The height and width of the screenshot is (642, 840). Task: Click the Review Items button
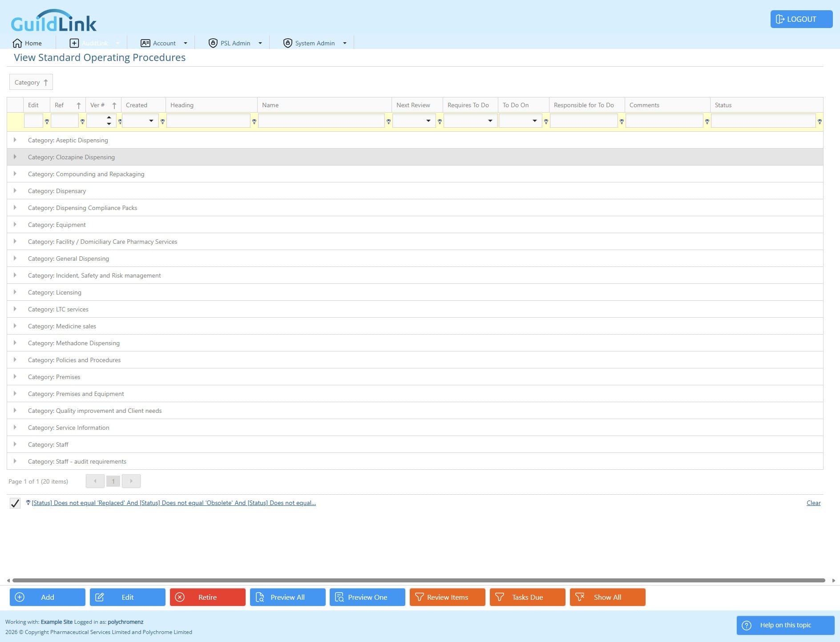[448, 597]
